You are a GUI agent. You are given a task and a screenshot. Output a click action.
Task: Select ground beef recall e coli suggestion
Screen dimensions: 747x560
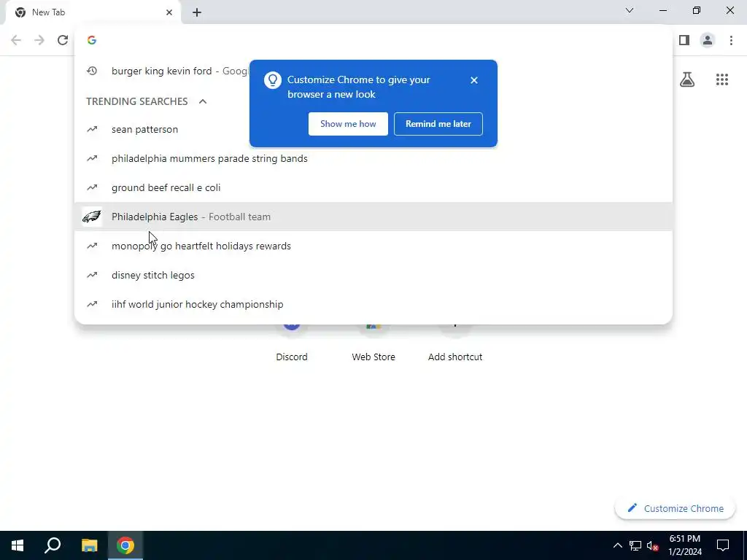point(373,187)
